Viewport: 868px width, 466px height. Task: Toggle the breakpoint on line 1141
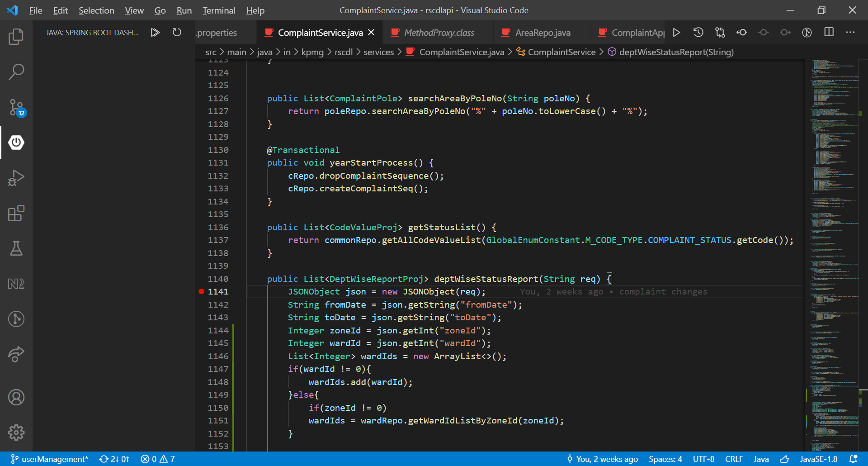click(x=201, y=291)
